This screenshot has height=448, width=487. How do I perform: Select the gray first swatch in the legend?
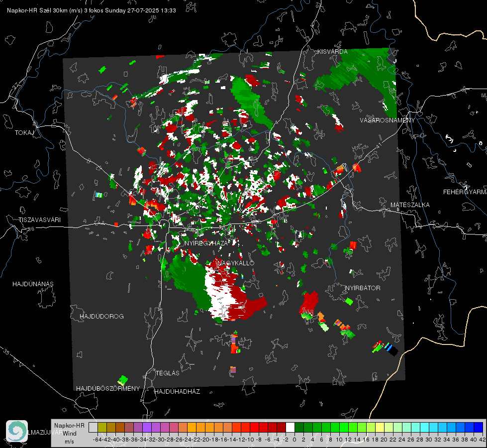point(93,427)
